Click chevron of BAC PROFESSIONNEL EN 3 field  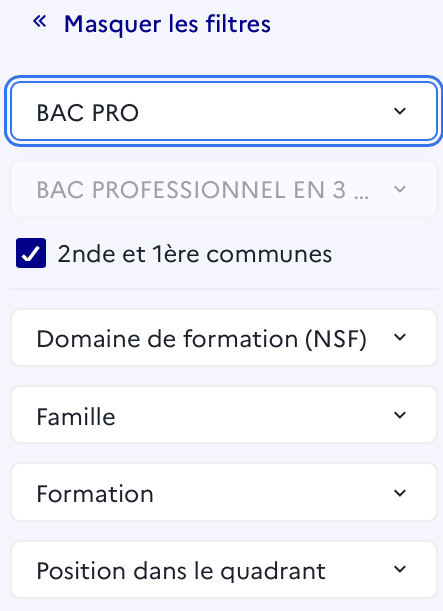400,189
